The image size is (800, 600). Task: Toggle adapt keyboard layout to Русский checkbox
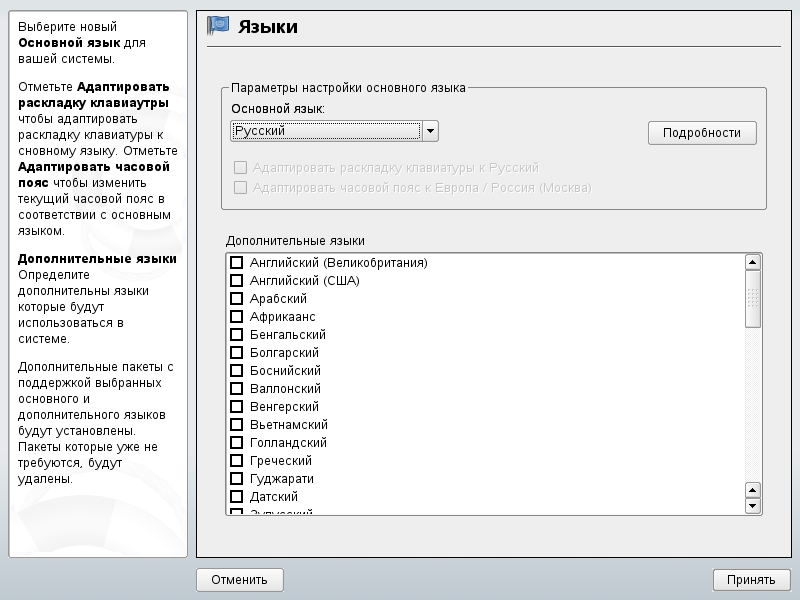coord(240,168)
